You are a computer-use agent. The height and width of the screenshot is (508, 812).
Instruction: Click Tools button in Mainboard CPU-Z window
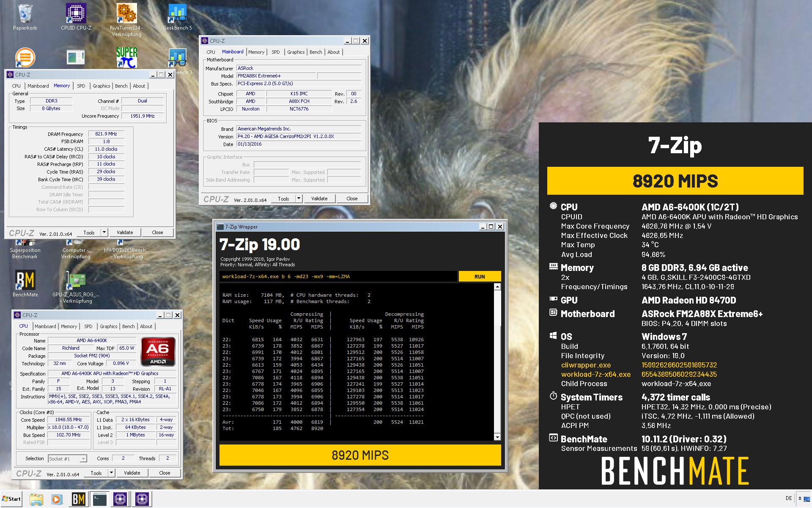point(283,199)
